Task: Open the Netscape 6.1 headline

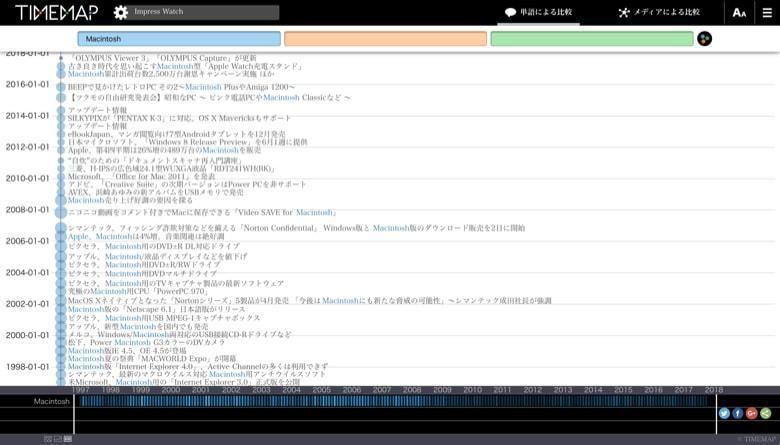Action: pyautogui.click(x=157, y=309)
